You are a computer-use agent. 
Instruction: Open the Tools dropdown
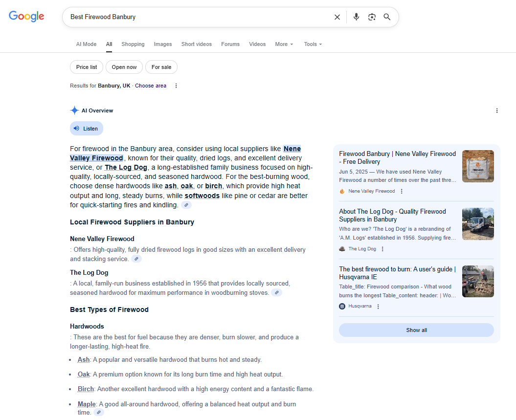click(x=313, y=44)
